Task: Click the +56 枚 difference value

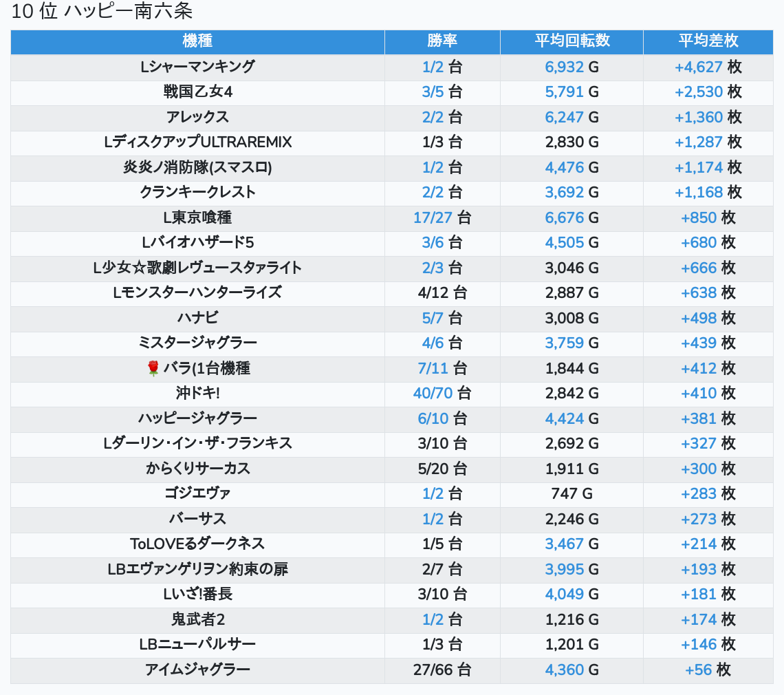Action: (708, 670)
